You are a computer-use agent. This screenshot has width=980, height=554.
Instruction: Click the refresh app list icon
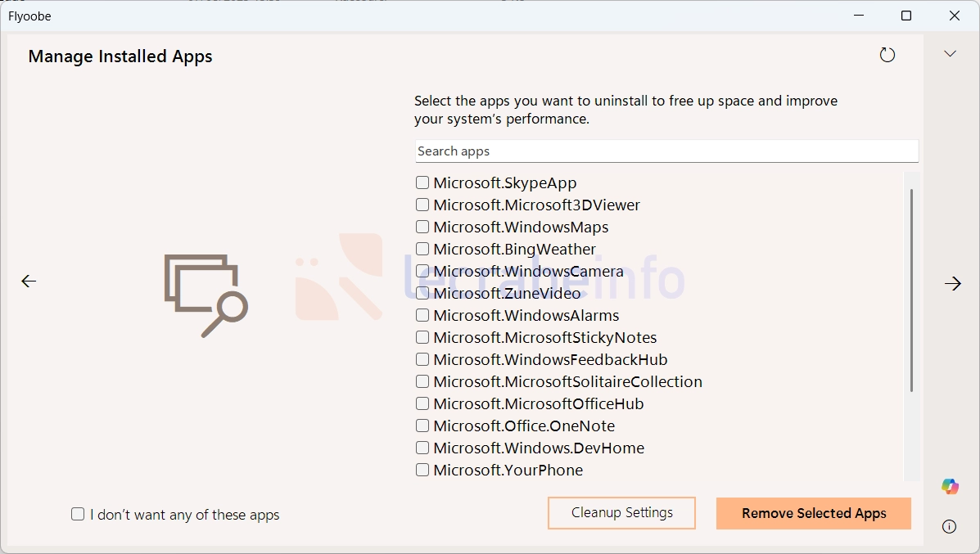pos(887,55)
